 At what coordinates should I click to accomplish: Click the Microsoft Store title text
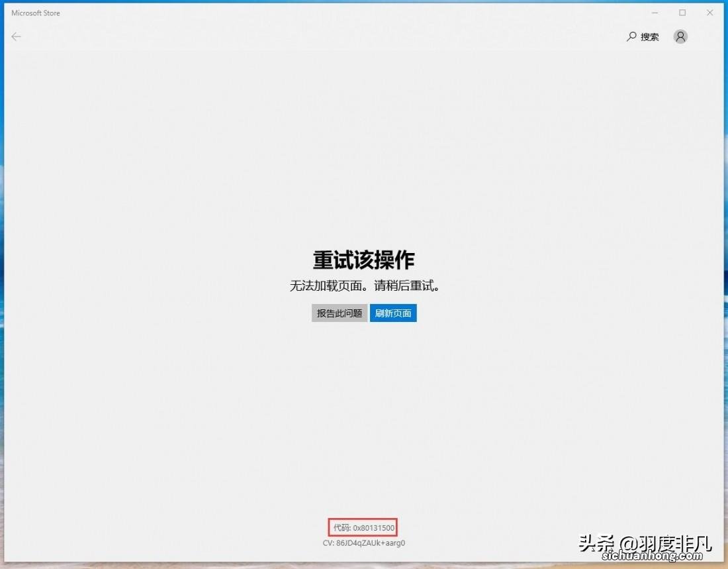coord(35,12)
